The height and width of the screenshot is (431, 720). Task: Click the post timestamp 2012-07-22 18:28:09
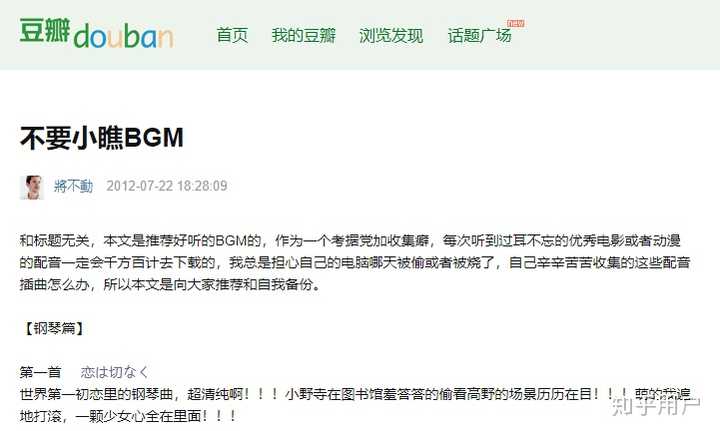(x=167, y=186)
